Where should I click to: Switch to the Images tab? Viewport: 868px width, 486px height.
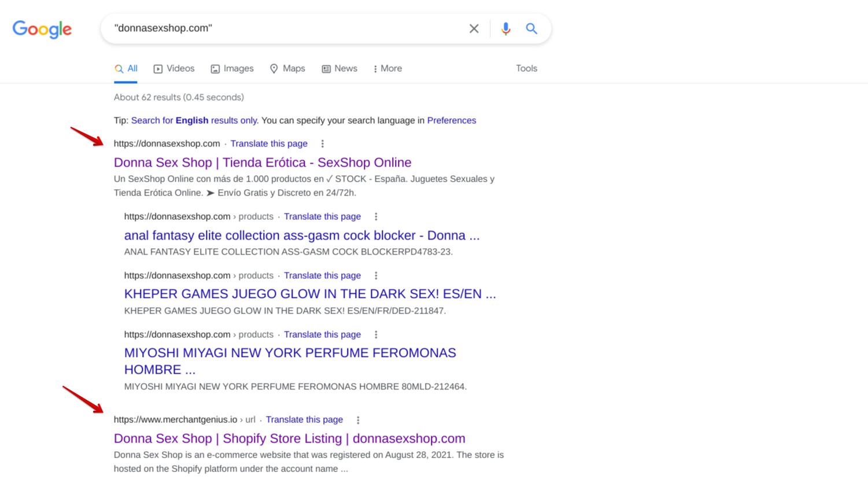(232, 68)
